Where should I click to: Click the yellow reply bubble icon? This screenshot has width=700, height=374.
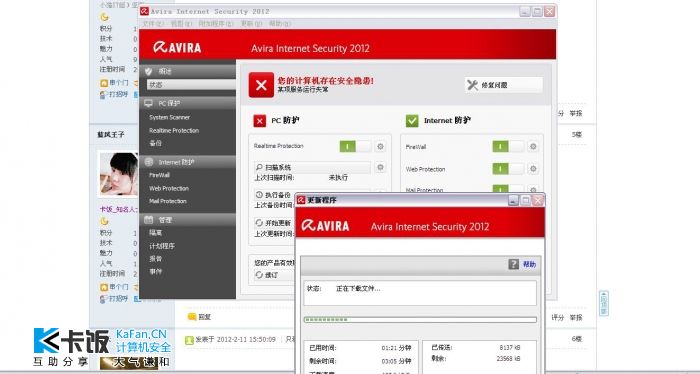[192, 317]
